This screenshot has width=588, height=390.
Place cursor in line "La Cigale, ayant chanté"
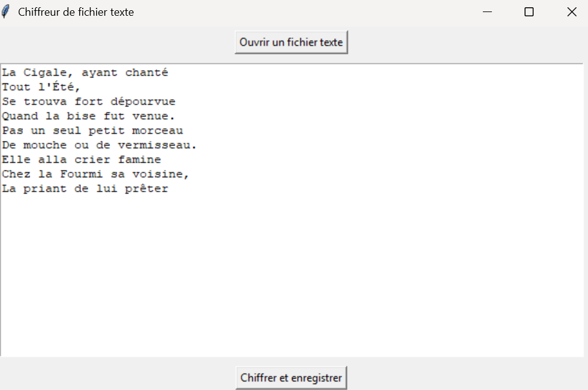pos(85,73)
